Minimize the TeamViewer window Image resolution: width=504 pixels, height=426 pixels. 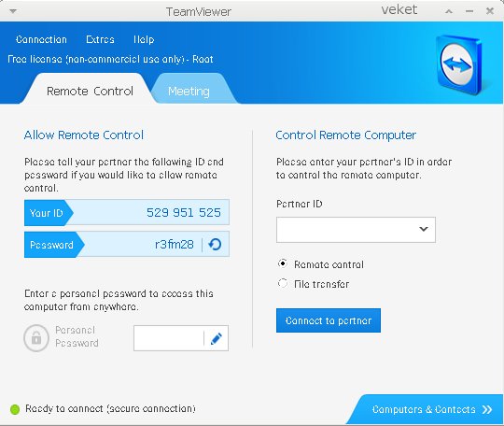coord(469,11)
